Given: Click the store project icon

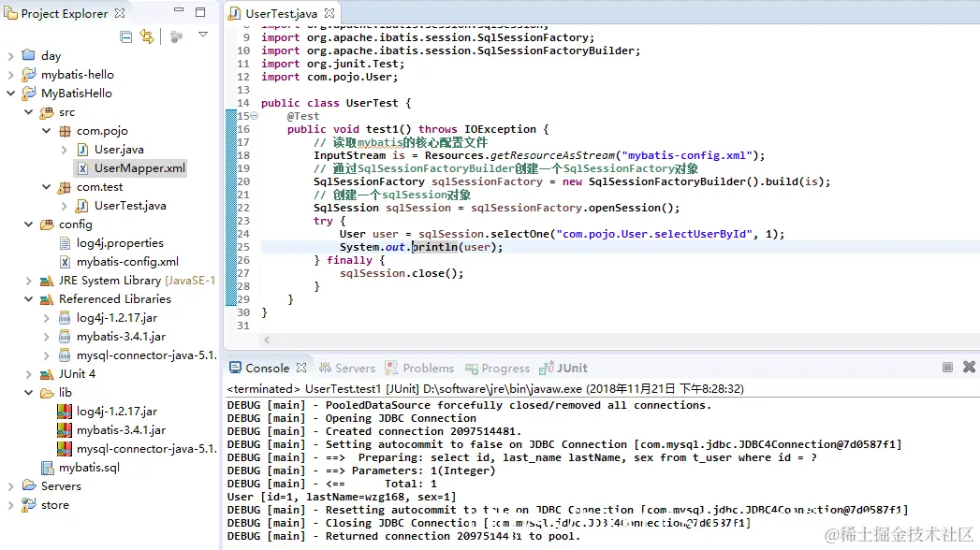Looking at the screenshot, I should 29,504.
